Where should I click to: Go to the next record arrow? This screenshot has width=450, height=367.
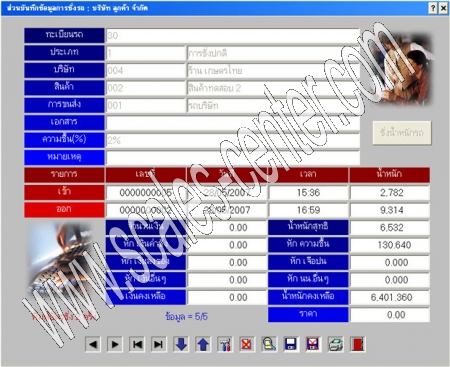point(115,344)
